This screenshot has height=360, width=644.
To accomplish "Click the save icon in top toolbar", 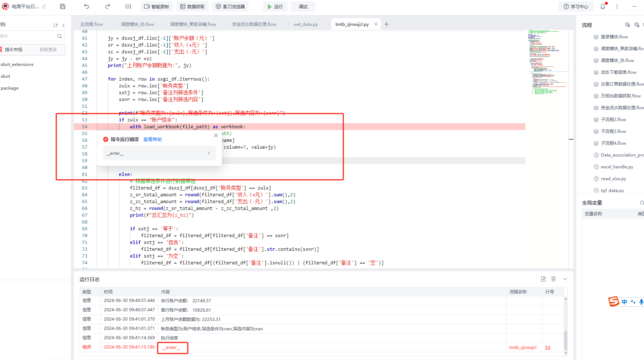I will point(63,6).
